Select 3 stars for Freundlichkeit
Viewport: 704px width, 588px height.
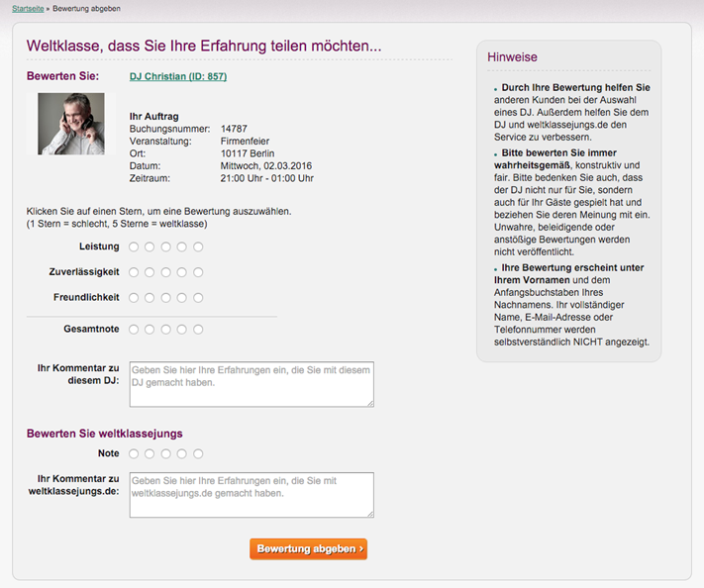[165, 298]
